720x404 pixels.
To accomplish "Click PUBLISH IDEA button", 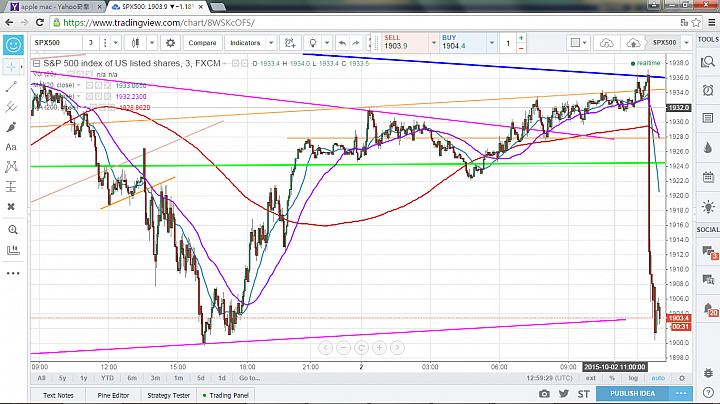I will point(632,393).
